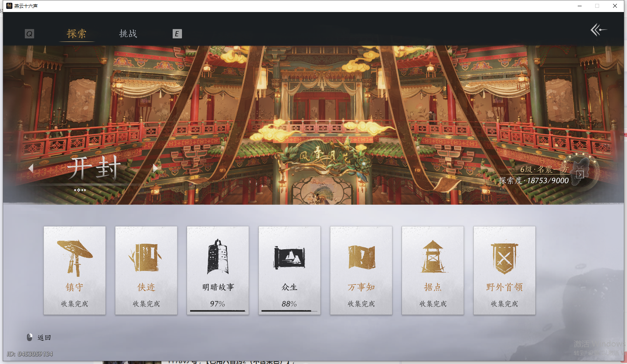Click the game logo in the title bar
Image resolution: width=627 pixels, height=364 pixels.
[9, 6]
